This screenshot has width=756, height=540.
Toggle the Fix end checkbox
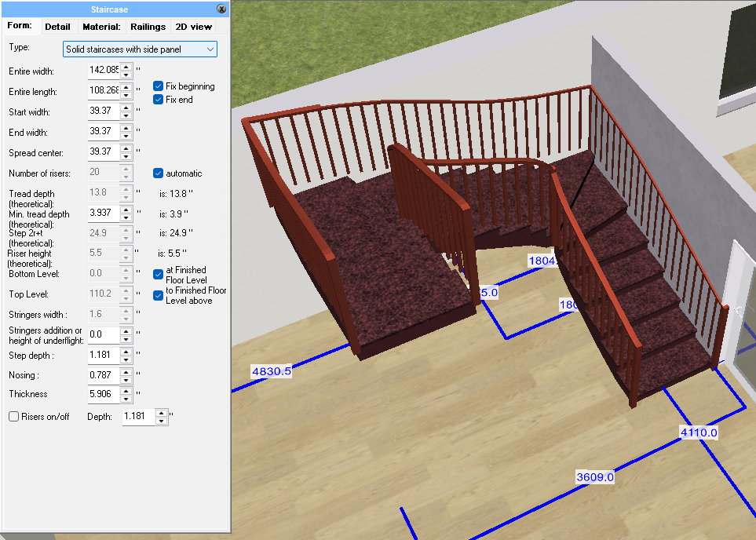[159, 100]
